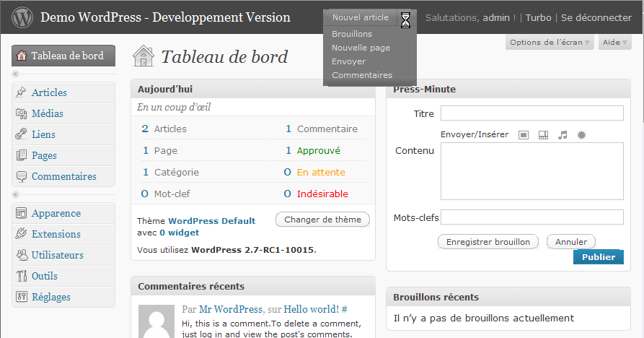Click the Mr WordPress avatar image

click(x=156, y=321)
